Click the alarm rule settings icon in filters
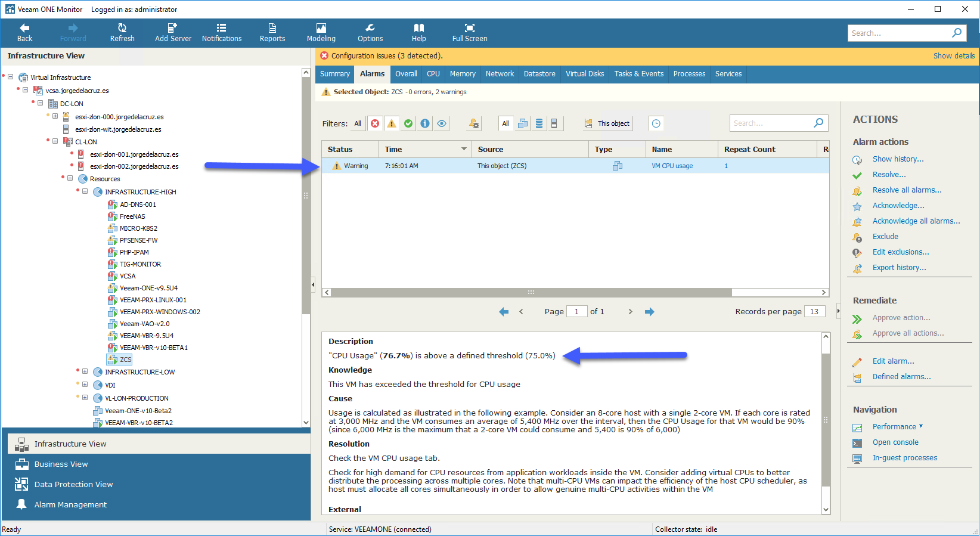This screenshot has width=980, height=536. point(473,123)
